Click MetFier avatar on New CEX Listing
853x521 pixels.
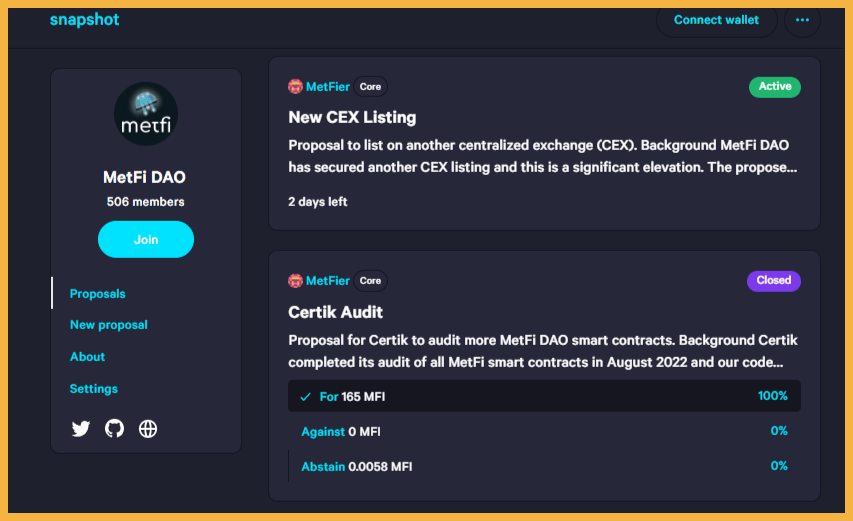coord(295,86)
